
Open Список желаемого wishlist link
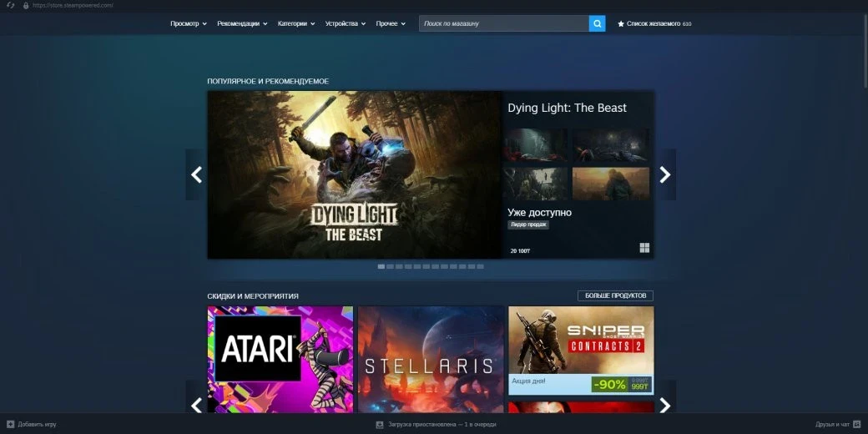(654, 23)
